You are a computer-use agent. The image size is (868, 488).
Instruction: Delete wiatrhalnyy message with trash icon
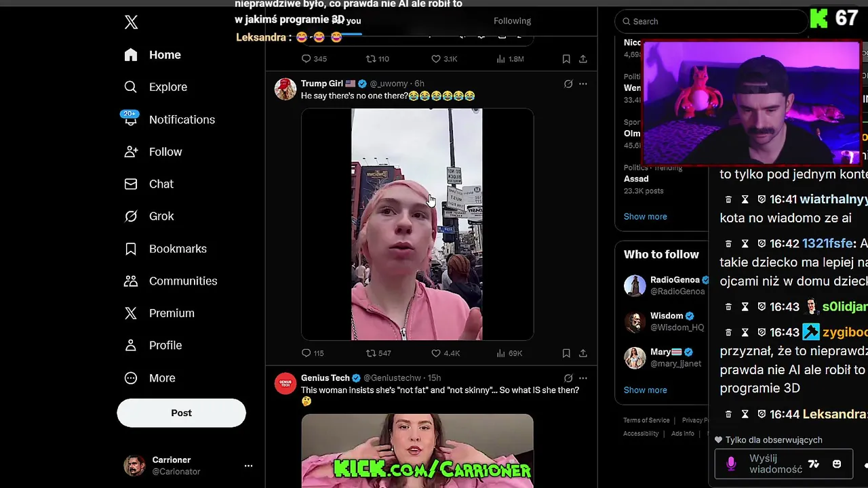pyautogui.click(x=728, y=199)
